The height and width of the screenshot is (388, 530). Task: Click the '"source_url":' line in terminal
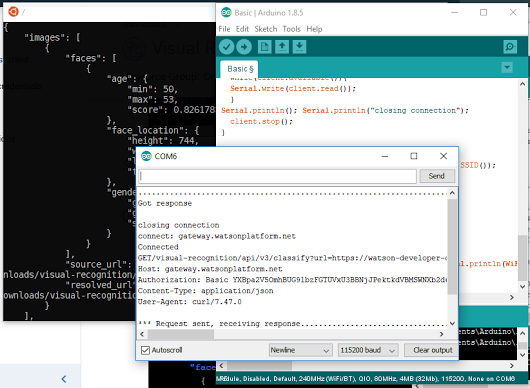click(x=98, y=264)
